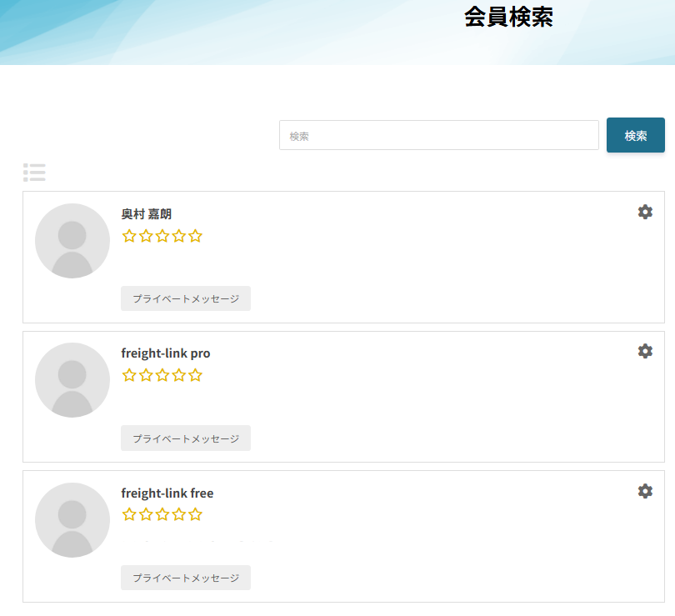Send private message to 奥村 嘉朗
This screenshot has width=675, height=616.
186,298
